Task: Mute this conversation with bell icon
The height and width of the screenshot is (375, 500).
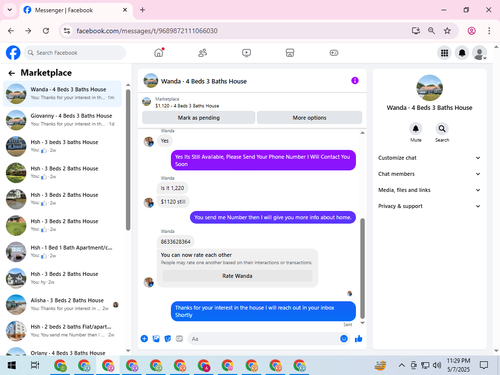Action: (416, 129)
